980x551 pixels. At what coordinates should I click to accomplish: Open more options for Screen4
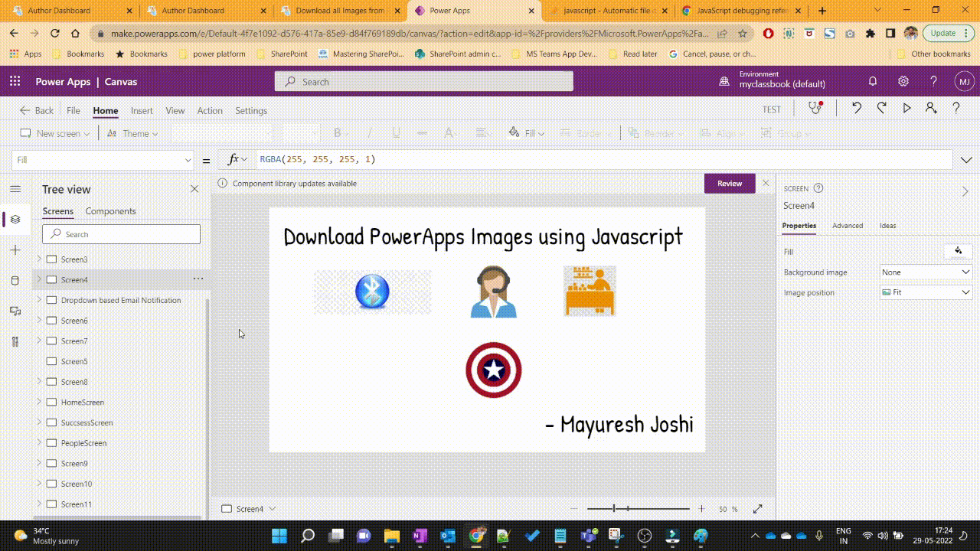pyautogui.click(x=198, y=279)
